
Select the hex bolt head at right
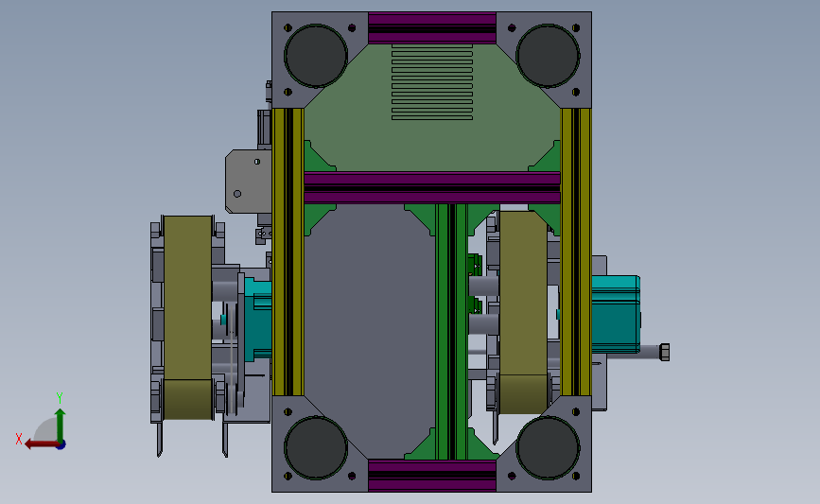point(665,352)
